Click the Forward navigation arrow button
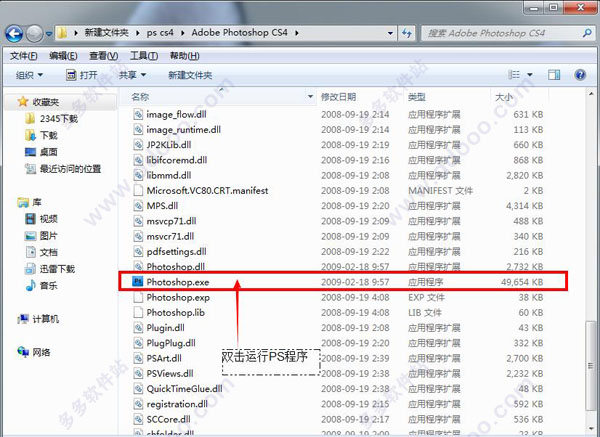Screen dimensions: 600x437 coord(34,34)
